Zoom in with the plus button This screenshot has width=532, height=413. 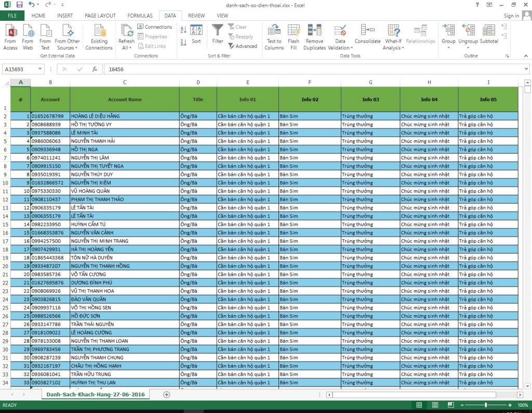[x=510, y=405]
